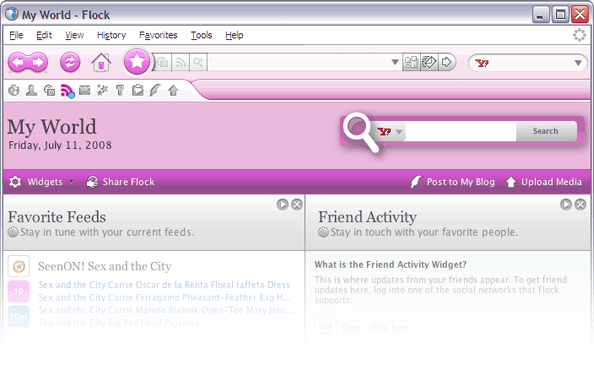Viewport: 594px width, 373px height.
Task: Click the play arrow on Friend Activity widget
Action: 566,204
